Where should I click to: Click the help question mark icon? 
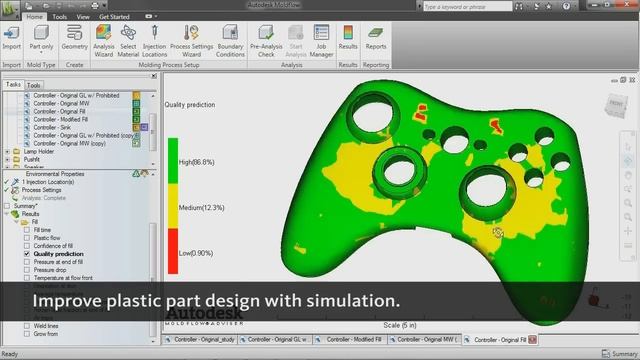566,6
